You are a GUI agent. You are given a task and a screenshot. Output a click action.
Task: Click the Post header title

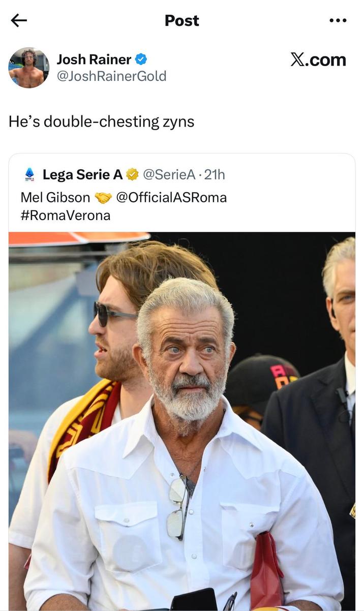[x=181, y=20]
